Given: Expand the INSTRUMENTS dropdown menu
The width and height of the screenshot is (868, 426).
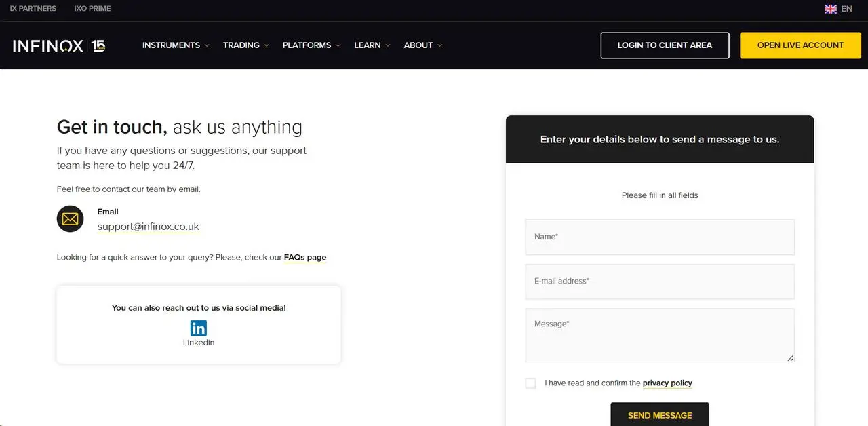Looking at the screenshot, I should point(176,45).
